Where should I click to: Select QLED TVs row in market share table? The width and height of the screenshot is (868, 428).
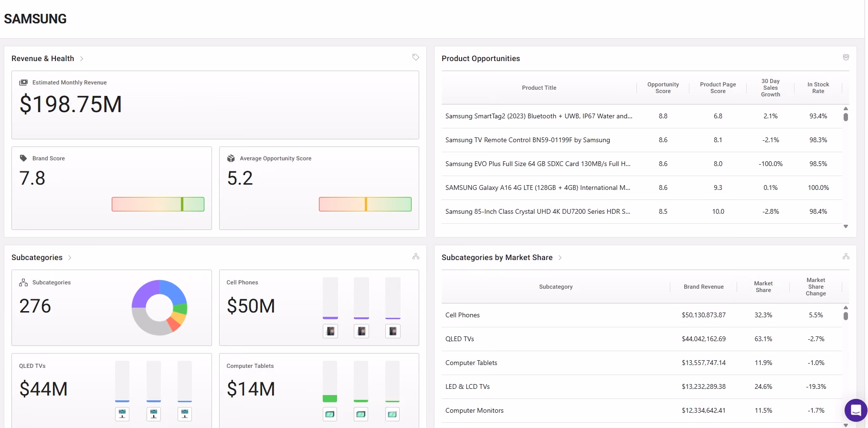pyautogui.click(x=642, y=339)
